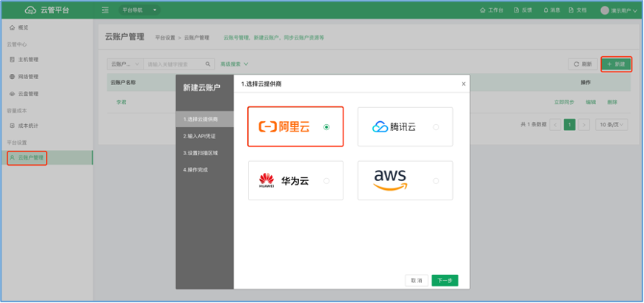Click the 概览 home icon
644x303 pixels.
pos(12,27)
